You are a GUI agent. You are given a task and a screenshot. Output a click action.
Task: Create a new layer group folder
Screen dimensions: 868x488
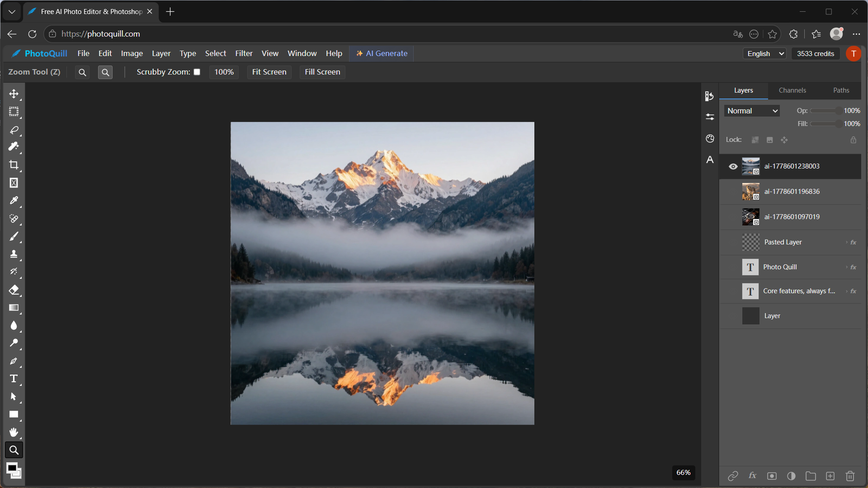811,476
